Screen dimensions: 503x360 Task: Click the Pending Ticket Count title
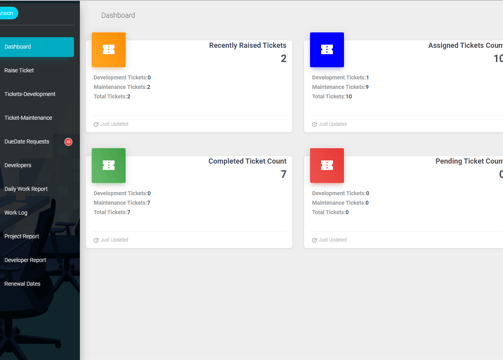click(x=469, y=161)
